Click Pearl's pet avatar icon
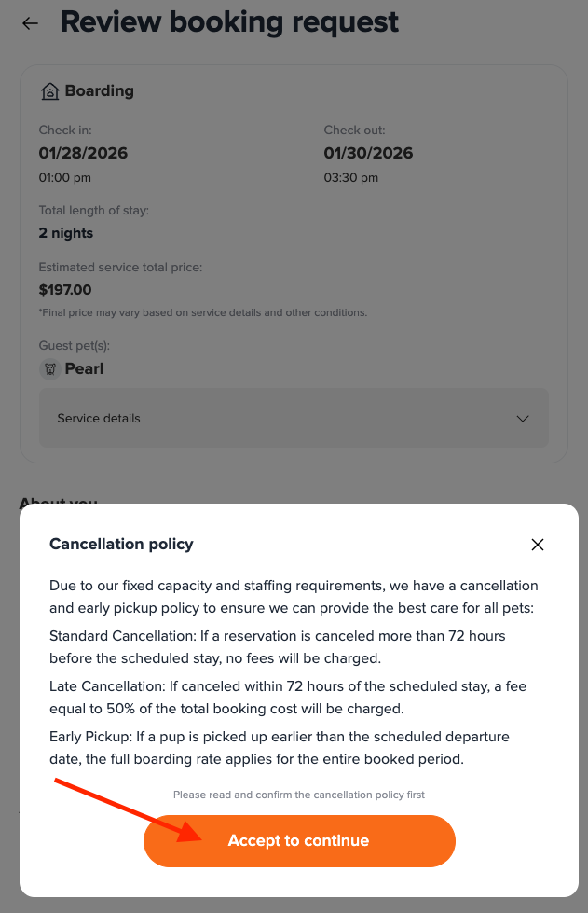The width and height of the screenshot is (588, 913). (x=49, y=368)
